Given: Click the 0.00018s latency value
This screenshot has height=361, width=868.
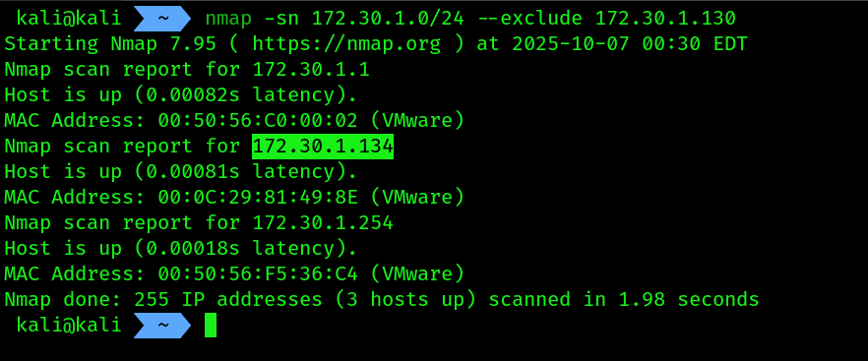Looking at the screenshot, I should pyautogui.click(x=193, y=249).
